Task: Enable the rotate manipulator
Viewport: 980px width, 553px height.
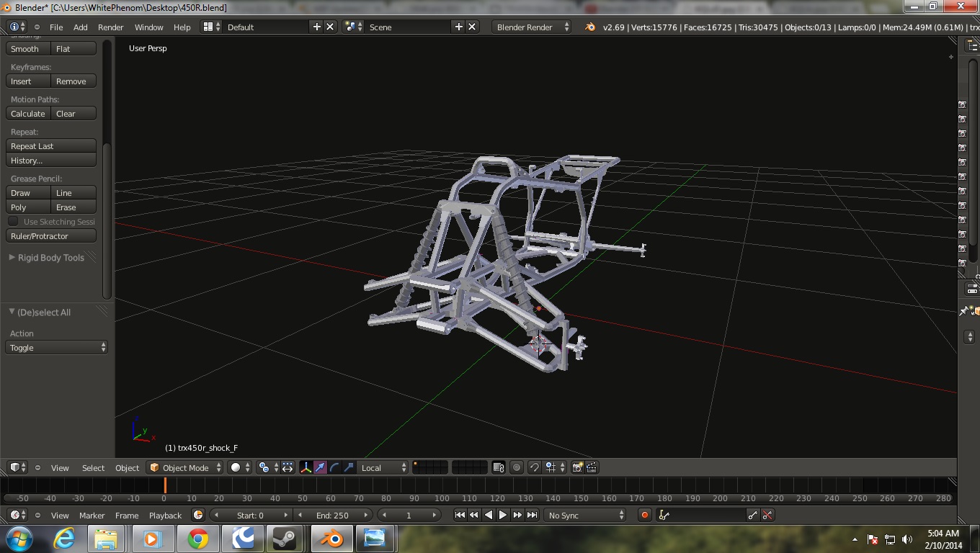Action: 334,467
